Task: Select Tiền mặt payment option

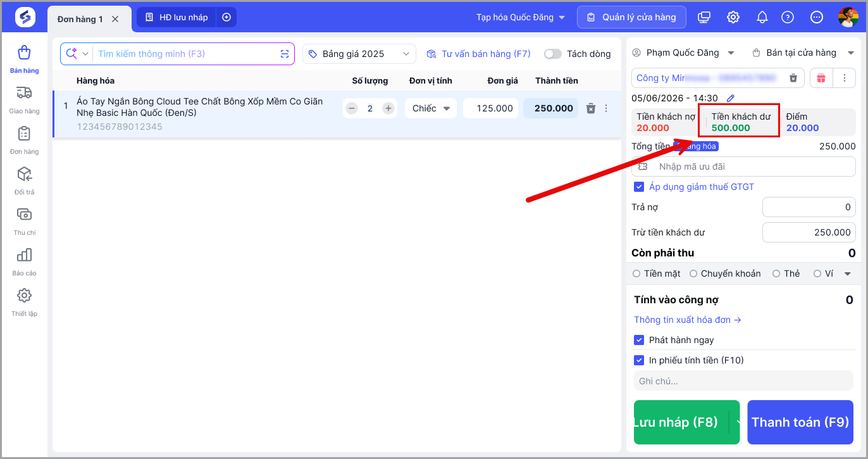Action: pyautogui.click(x=657, y=274)
